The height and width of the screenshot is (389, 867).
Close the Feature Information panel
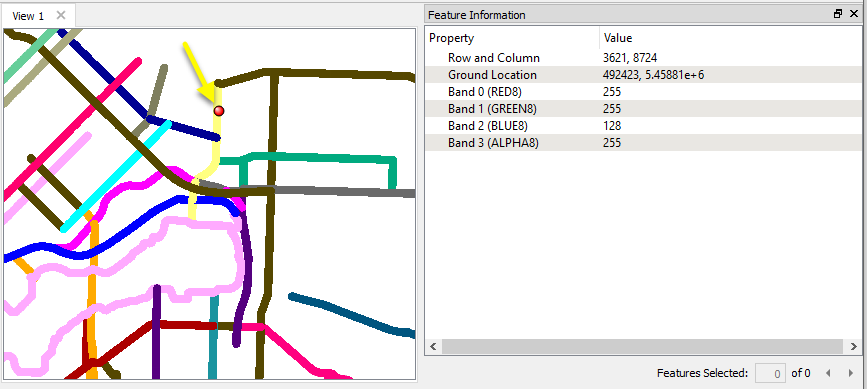pyautogui.click(x=854, y=14)
